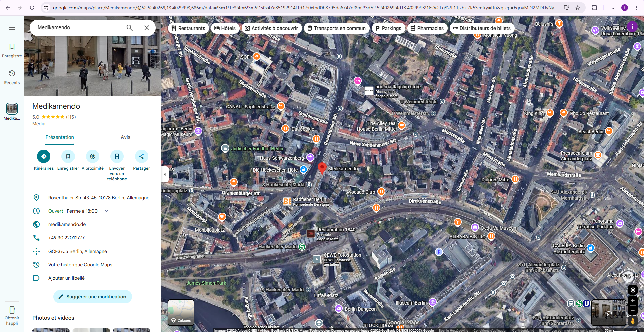Clear the Medikamendo search with the X
This screenshot has height=332, width=644.
(147, 28)
